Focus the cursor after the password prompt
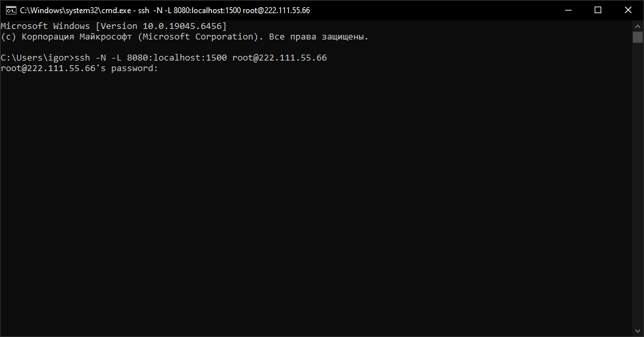This screenshot has height=337, width=644. pos(162,68)
